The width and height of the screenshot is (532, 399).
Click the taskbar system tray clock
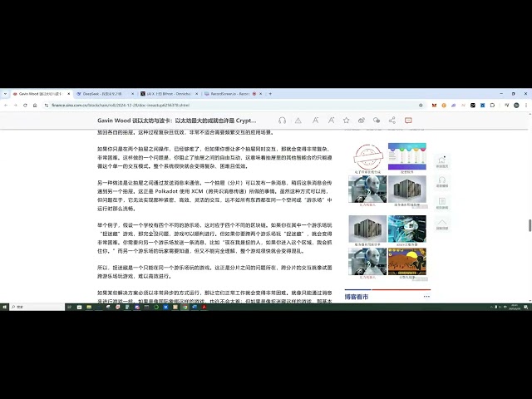tap(515, 307)
